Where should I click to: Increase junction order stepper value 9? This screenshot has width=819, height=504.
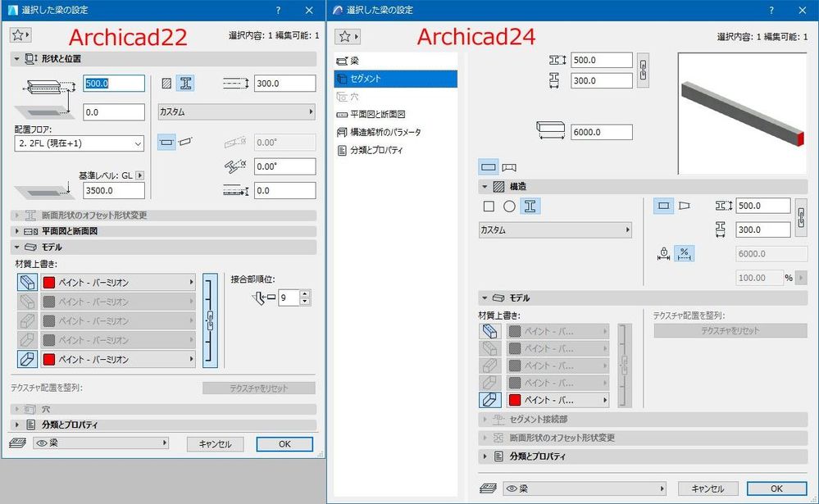[305, 294]
